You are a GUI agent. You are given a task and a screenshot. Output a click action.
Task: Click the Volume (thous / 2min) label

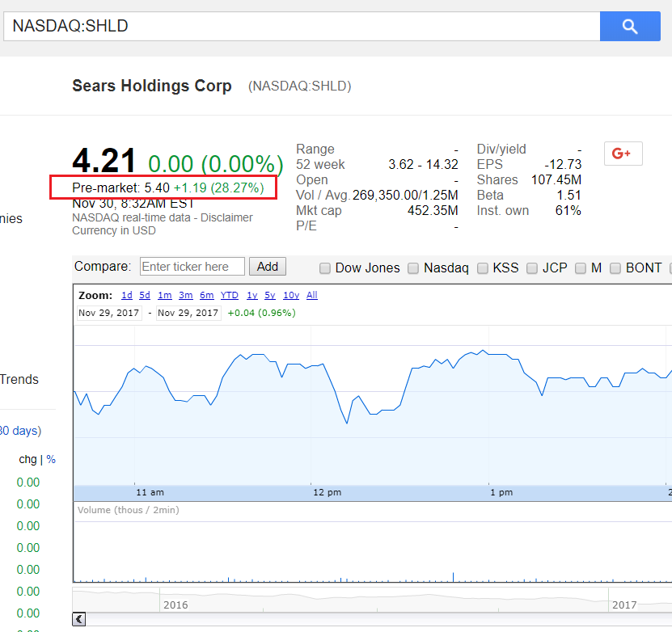128,510
